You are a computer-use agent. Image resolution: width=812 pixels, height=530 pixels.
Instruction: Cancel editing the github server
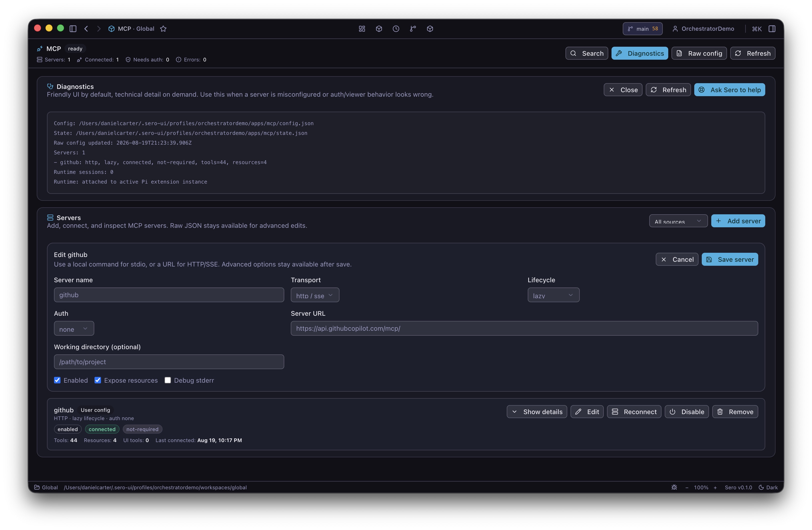point(677,259)
